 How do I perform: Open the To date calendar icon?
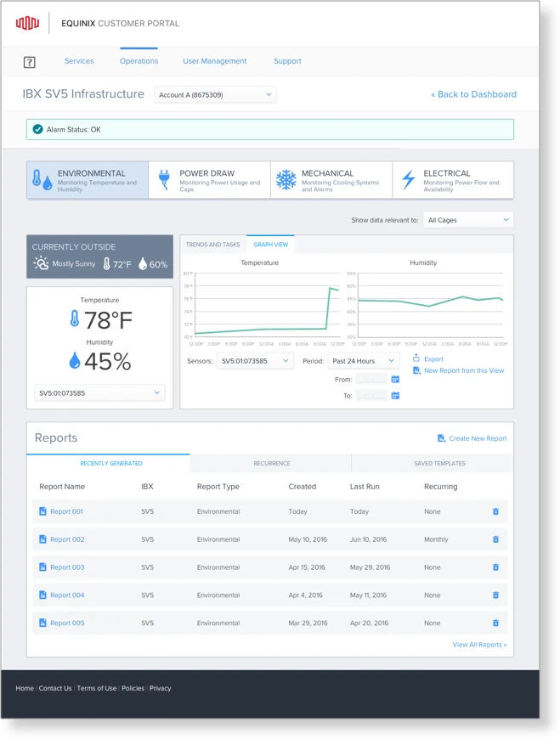tap(395, 396)
